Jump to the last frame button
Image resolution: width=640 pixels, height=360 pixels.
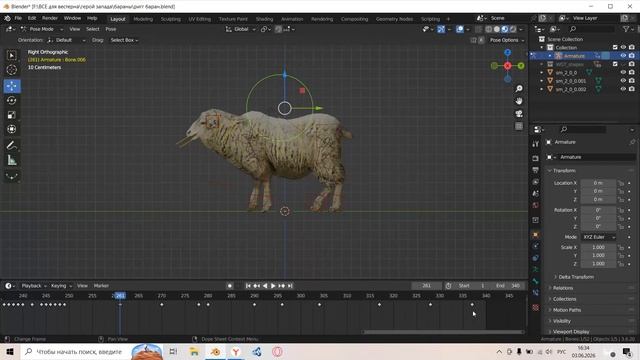(290, 286)
